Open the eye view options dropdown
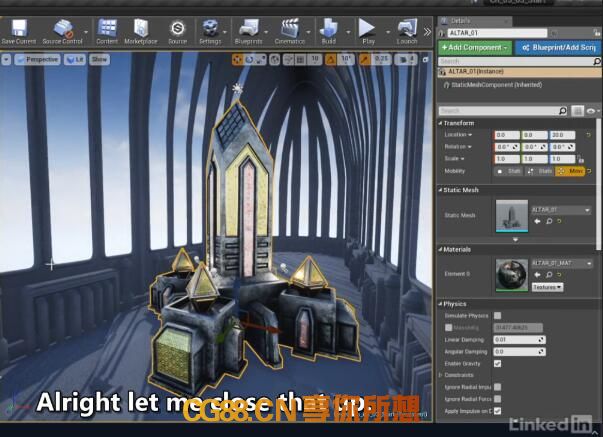 [x=593, y=111]
